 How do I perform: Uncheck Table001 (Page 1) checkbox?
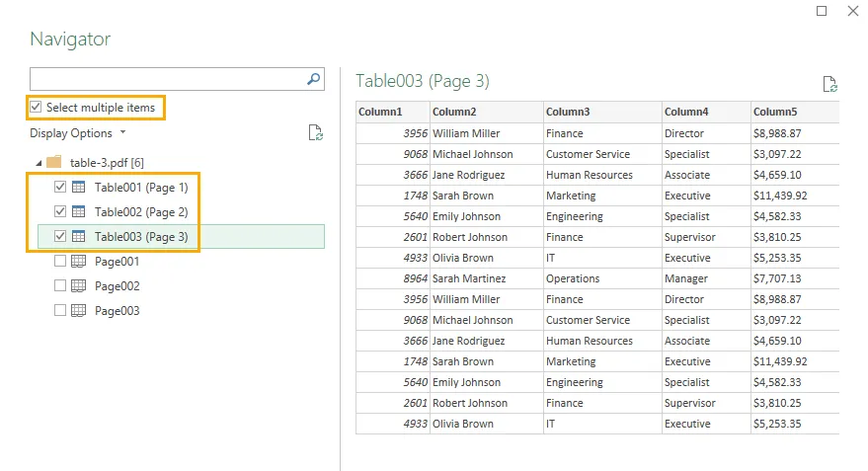[x=60, y=187]
